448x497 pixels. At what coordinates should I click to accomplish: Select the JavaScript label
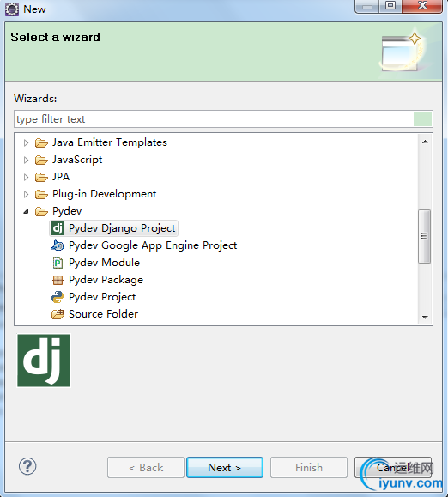click(x=77, y=160)
